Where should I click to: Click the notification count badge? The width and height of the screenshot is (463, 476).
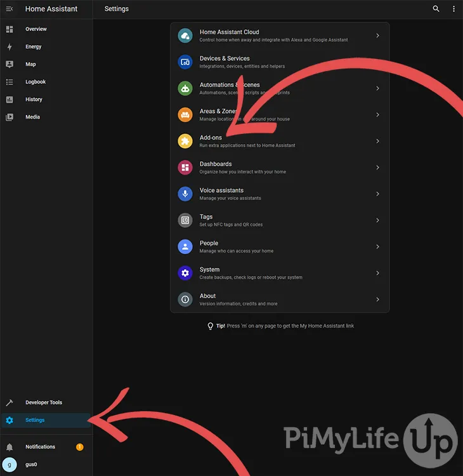click(x=80, y=447)
